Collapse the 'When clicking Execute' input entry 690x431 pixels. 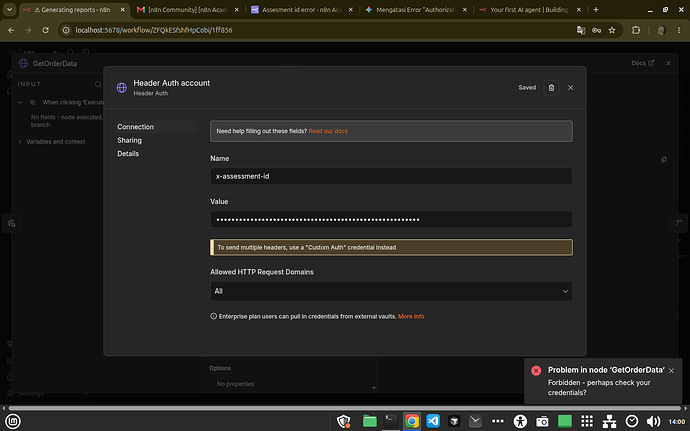coord(20,102)
